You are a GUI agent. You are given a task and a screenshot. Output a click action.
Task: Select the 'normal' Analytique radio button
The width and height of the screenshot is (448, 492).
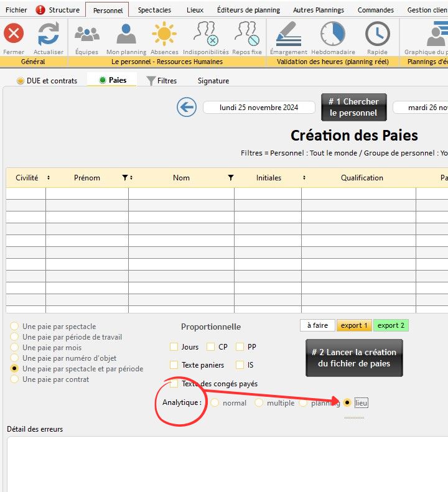pyautogui.click(x=215, y=403)
